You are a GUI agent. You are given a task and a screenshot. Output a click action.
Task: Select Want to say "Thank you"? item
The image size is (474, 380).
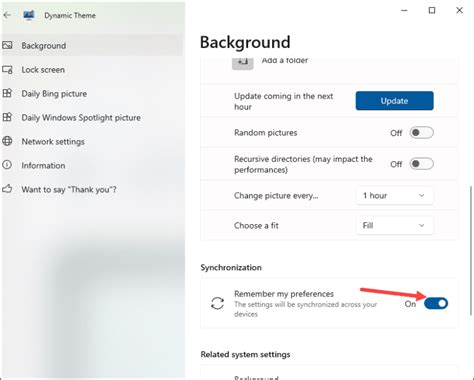click(92, 190)
